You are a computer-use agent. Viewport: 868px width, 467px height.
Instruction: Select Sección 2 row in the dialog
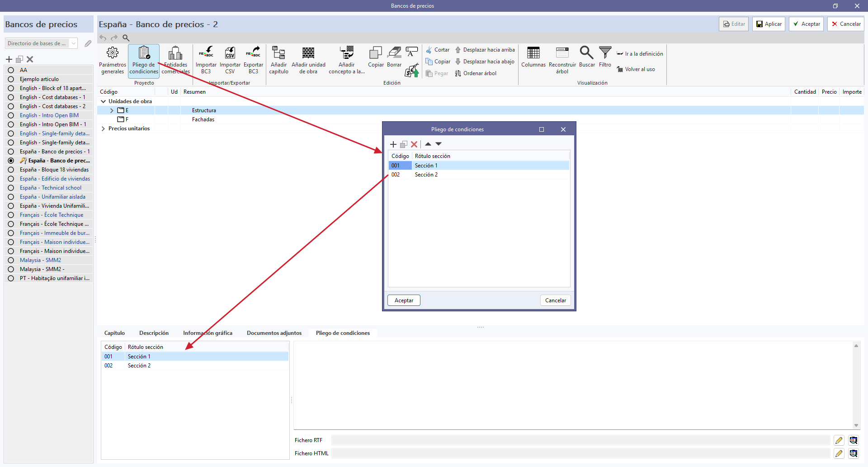tap(479, 175)
